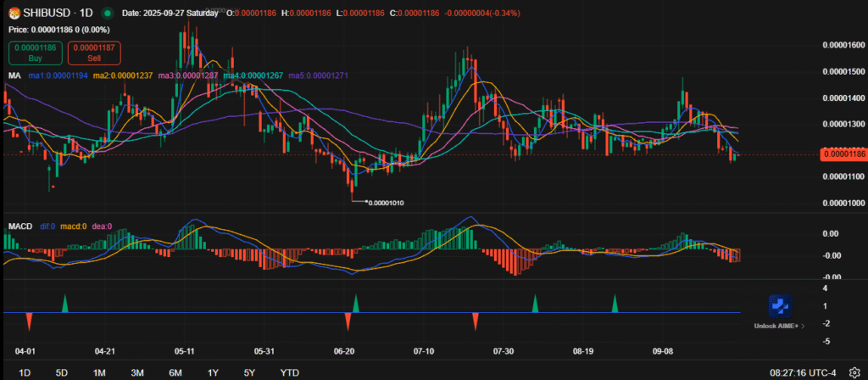
Task: Click the ma2:0.00001237 legend value
Action: coord(124,75)
